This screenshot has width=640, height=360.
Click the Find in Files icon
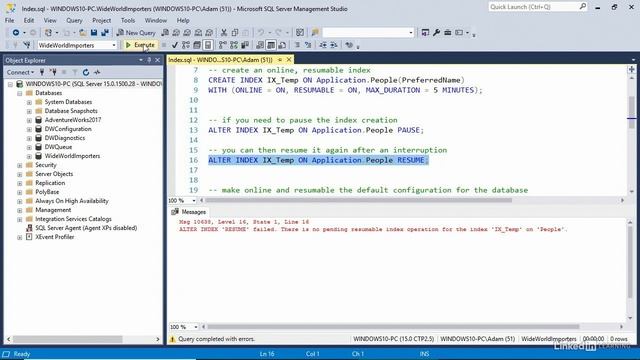(315, 33)
